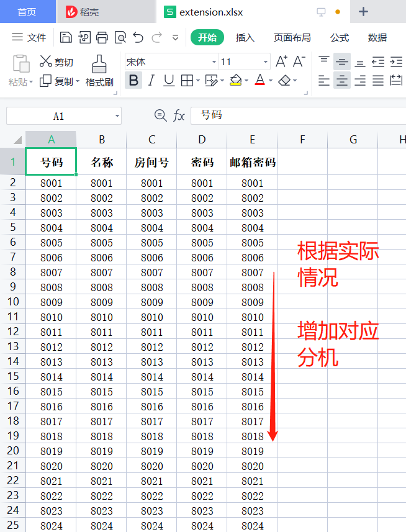The width and height of the screenshot is (406, 532).
Task: Click the Undo arrow
Action: [138, 38]
